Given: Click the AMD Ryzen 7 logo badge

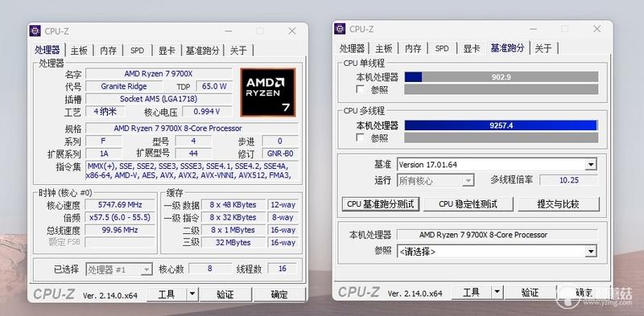Looking at the screenshot, I should (x=268, y=92).
